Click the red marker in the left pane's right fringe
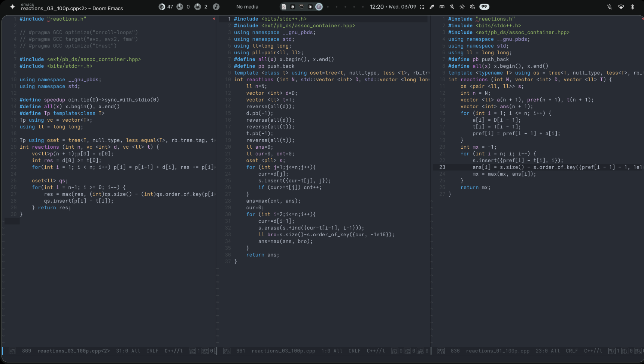Image resolution: width=644 pixels, height=364 pixels. pos(214,19)
